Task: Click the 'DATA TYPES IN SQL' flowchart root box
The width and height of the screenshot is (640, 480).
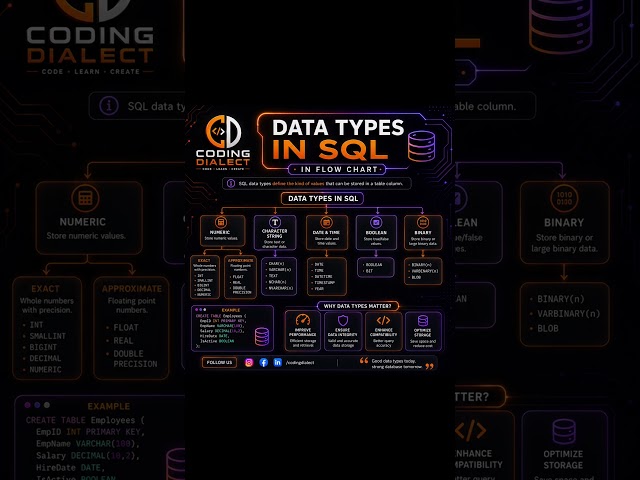Action: coord(322,199)
